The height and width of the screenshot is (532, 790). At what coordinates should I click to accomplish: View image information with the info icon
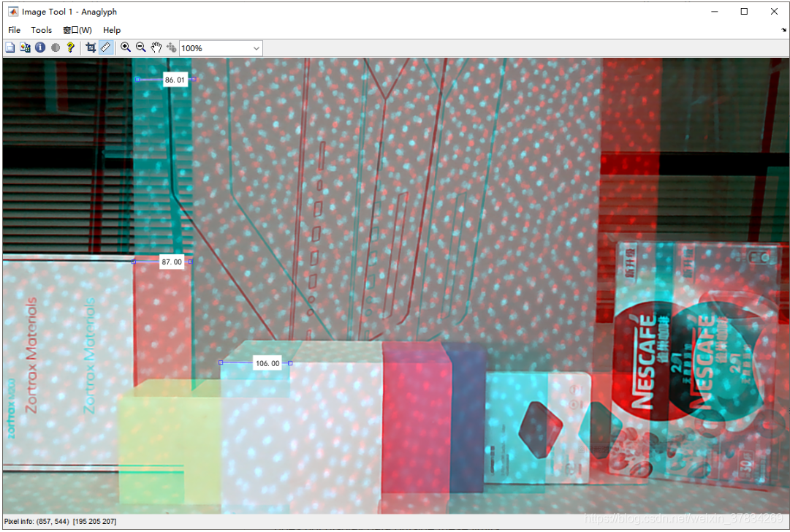click(x=40, y=47)
